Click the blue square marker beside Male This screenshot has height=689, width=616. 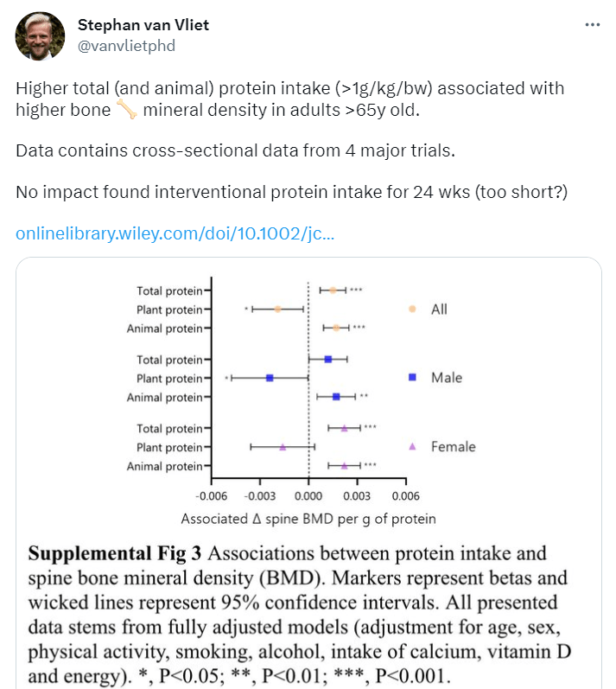[x=412, y=378]
